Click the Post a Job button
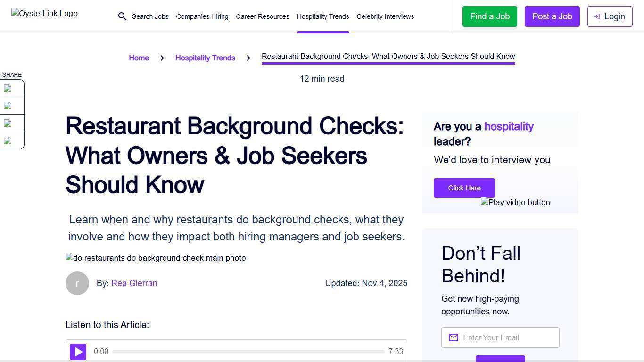 pos(552,16)
